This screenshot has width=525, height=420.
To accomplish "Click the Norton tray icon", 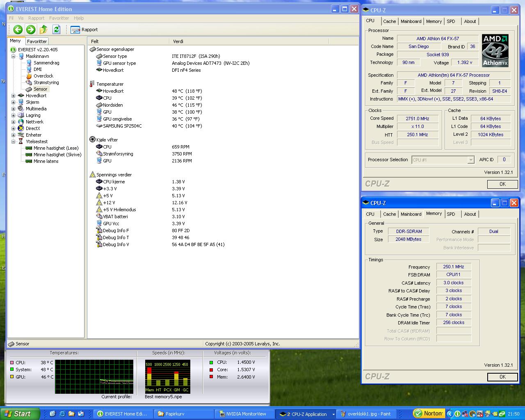I will pyautogui.click(x=429, y=413).
